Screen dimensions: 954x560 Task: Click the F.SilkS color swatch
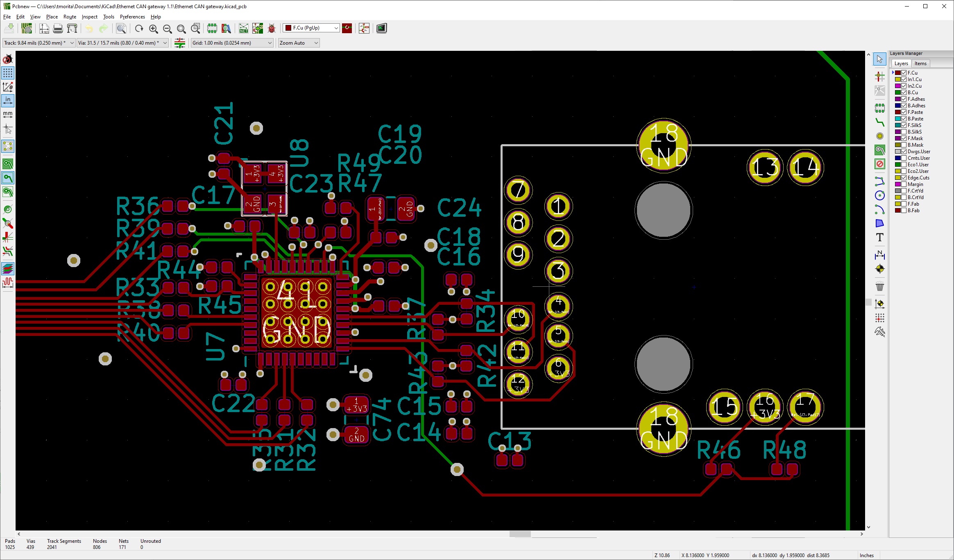click(898, 125)
